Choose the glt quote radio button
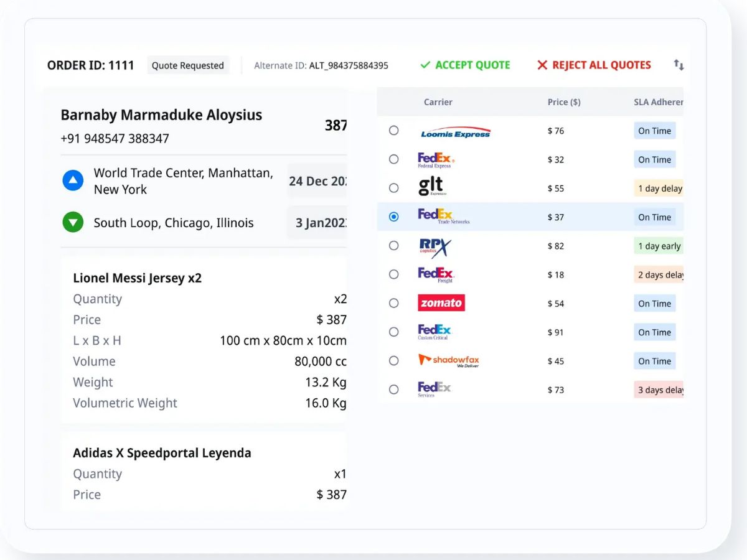Image resolution: width=747 pixels, height=560 pixels. click(x=394, y=188)
